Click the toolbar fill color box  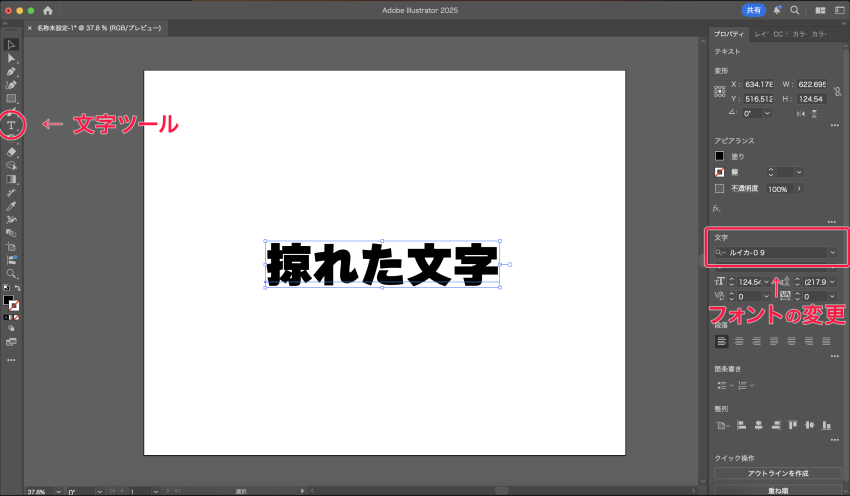8,300
